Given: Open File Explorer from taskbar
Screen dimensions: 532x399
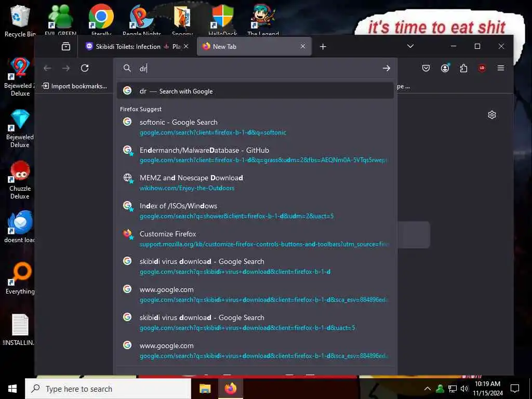Looking at the screenshot, I should point(205,389).
